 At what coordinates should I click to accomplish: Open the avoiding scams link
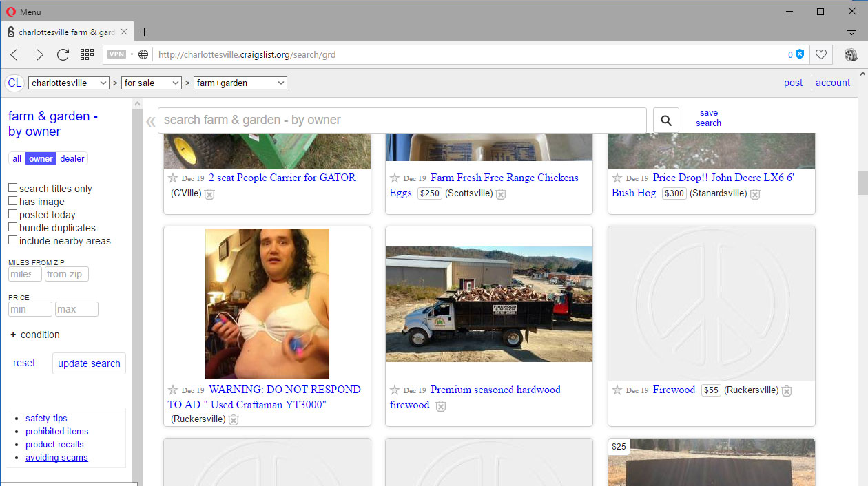click(x=56, y=457)
